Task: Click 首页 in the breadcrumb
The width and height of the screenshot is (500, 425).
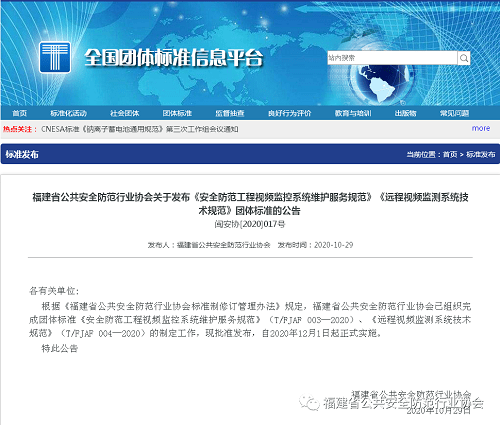Action: pyautogui.click(x=450, y=154)
